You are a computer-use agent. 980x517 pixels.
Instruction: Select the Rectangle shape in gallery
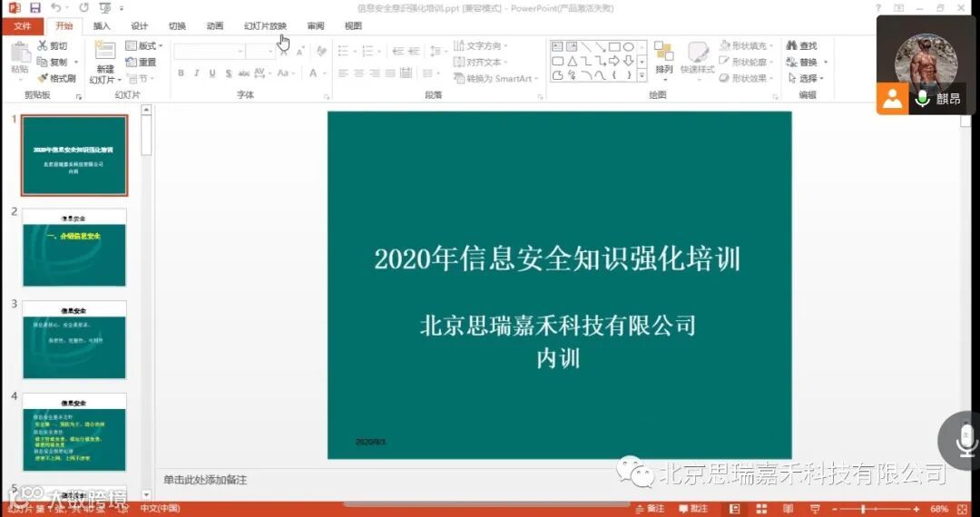[x=615, y=47]
